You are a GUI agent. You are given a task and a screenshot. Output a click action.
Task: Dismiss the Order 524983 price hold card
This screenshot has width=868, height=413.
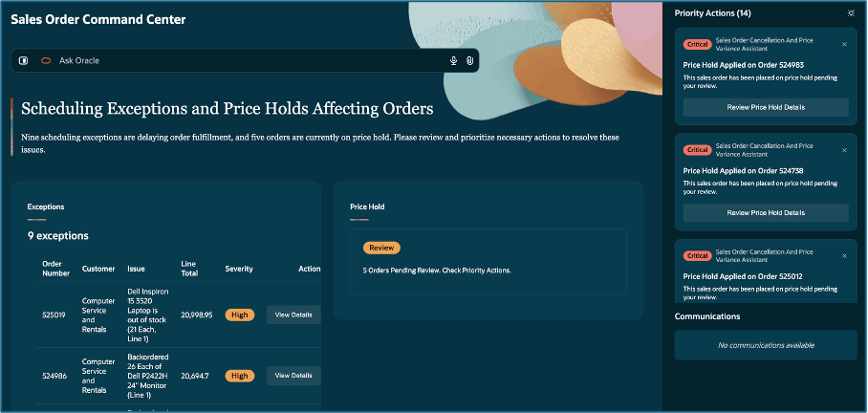coord(844,44)
